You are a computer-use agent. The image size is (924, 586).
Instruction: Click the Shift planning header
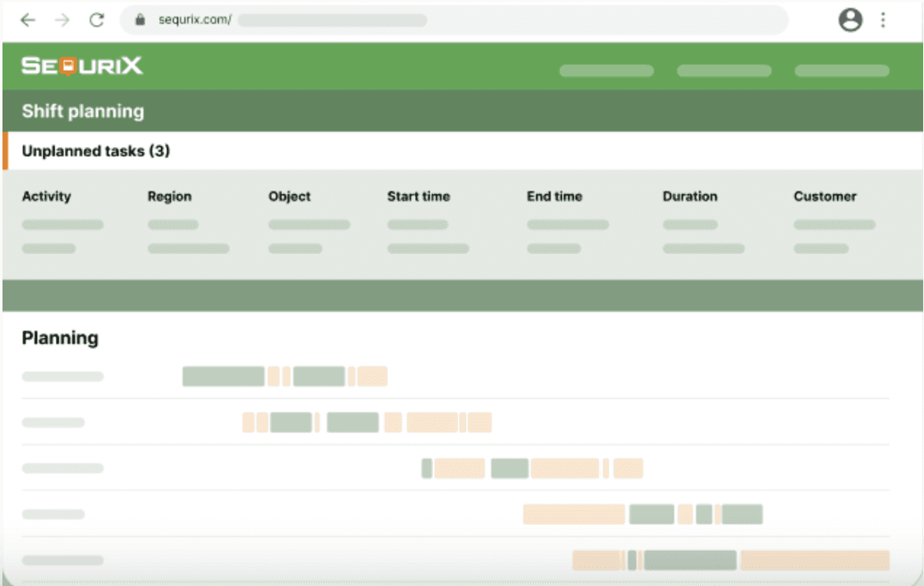point(83,111)
